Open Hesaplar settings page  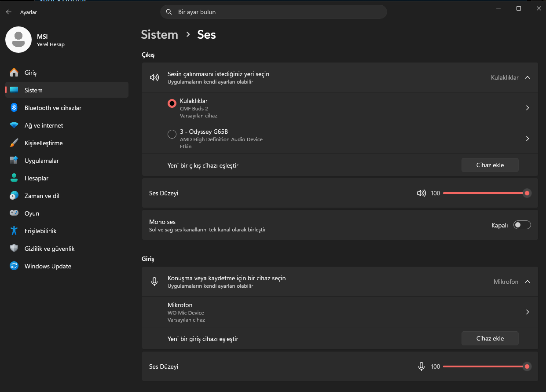[67, 178]
